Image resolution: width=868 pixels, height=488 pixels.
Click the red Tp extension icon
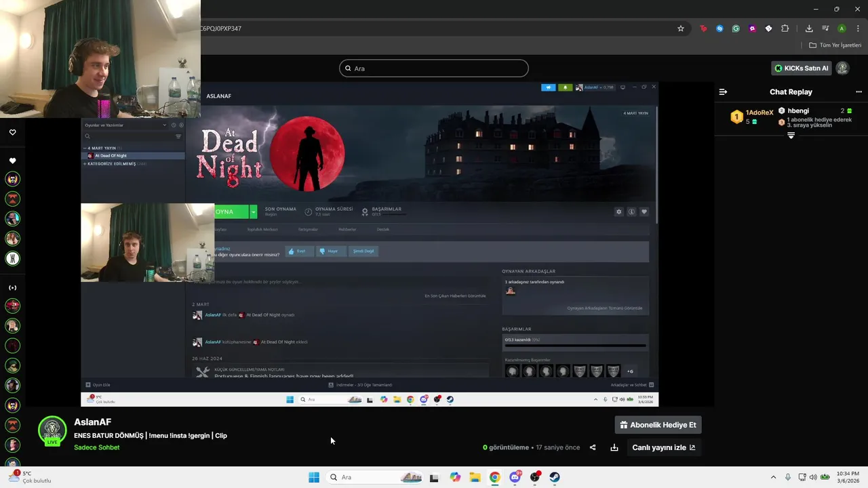pos(703,28)
